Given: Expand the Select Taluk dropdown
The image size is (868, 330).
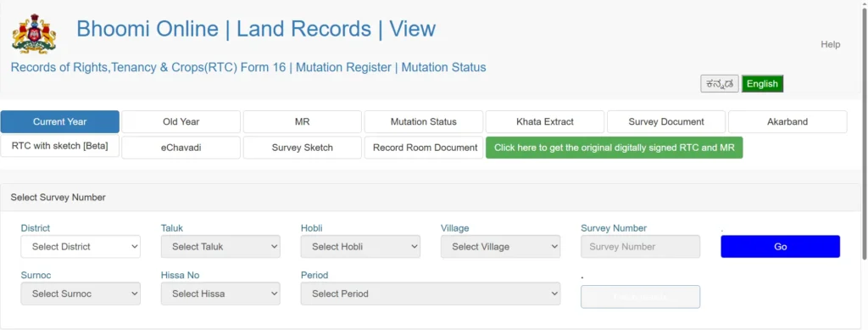Looking at the screenshot, I should [x=221, y=247].
